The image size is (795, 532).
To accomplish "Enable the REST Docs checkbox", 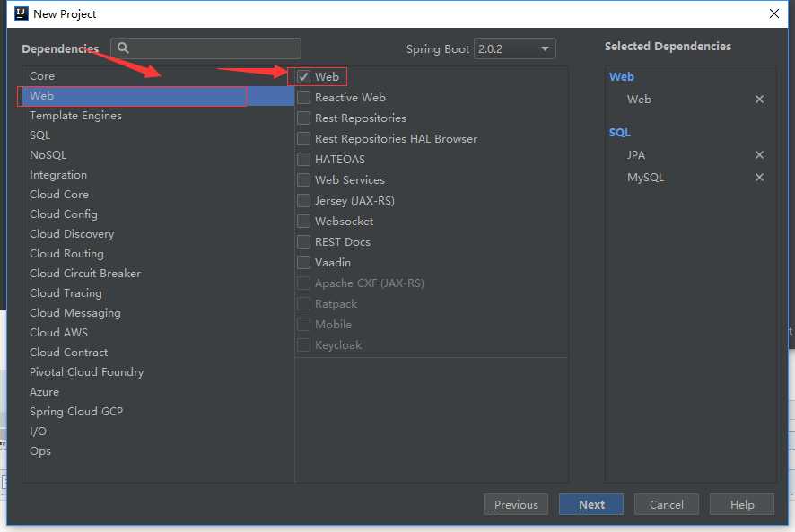I will pos(303,242).
